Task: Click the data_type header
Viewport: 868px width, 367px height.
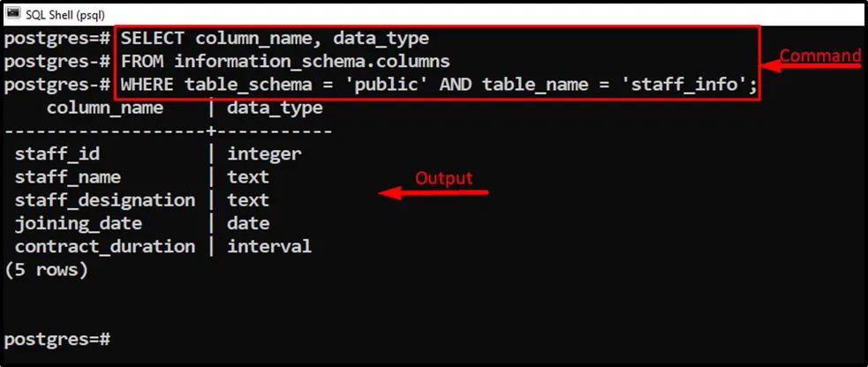Action: pos(275,109)
